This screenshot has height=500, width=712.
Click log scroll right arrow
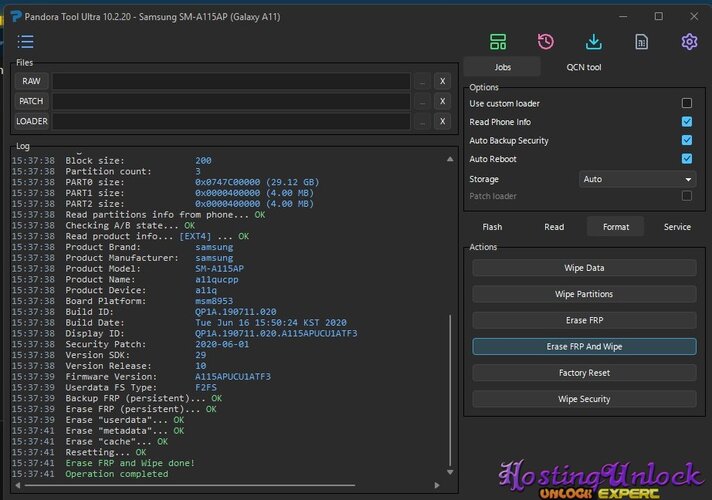pos(437,485)
